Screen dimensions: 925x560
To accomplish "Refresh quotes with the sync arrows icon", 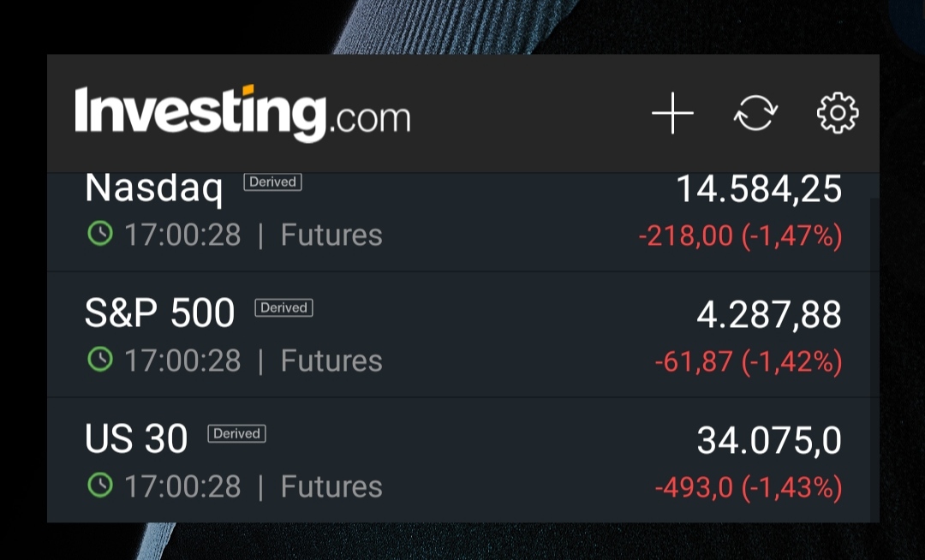I will [x=755, y=113].
